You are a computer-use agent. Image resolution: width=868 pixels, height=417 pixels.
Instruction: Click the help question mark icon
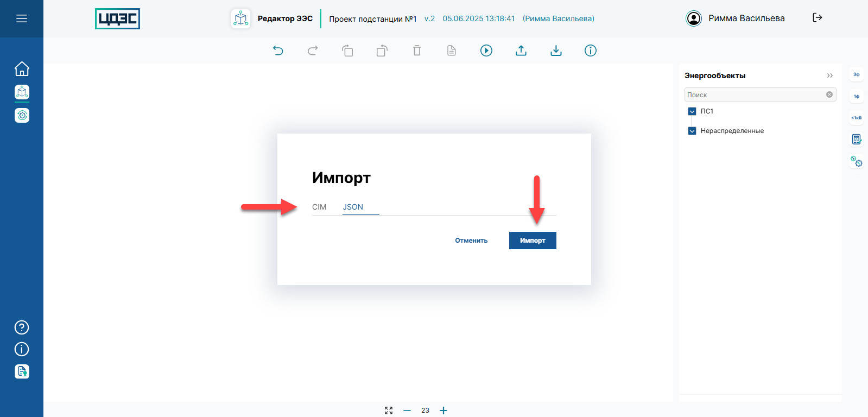click(x=22, y=327)
